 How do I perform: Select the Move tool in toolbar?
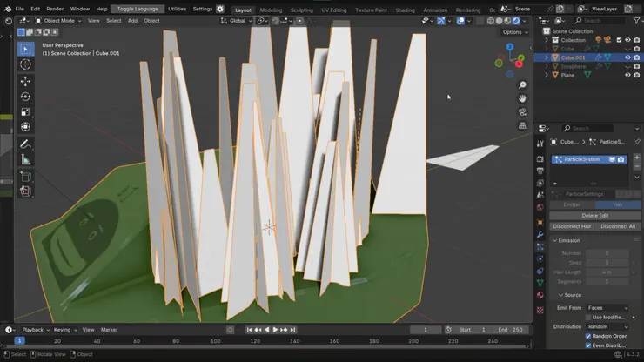tap(25, 81)
